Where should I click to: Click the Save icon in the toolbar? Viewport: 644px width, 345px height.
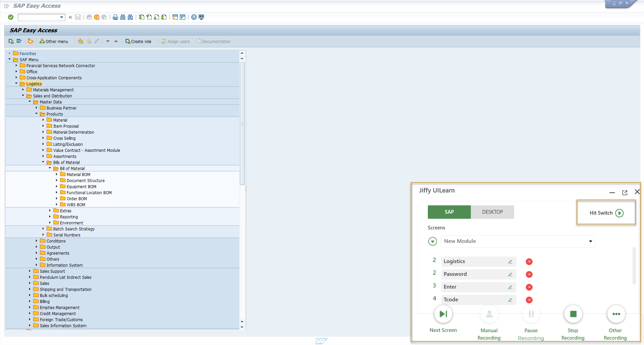click(78, 17)
